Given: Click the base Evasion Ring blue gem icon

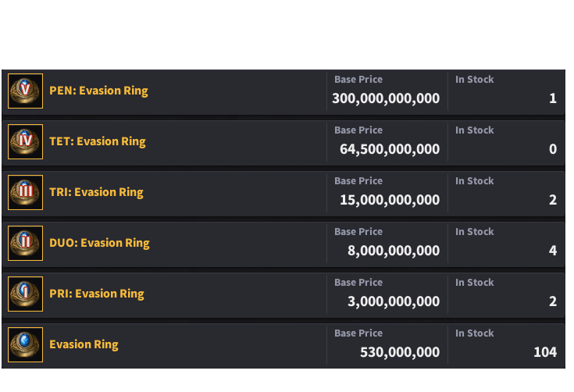Looking at the screenshot, I should click(x=26, y=345).
